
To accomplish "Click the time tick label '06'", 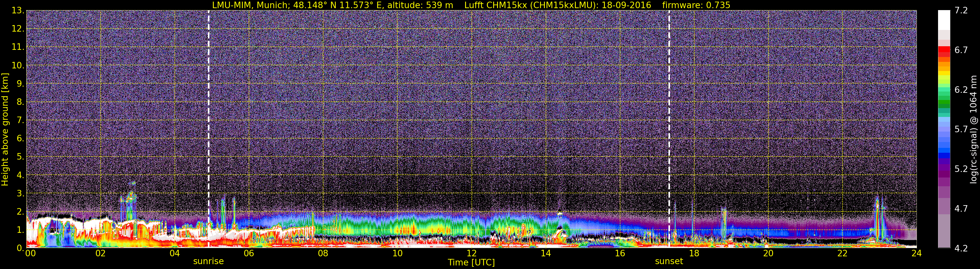I will click(249, 253).
